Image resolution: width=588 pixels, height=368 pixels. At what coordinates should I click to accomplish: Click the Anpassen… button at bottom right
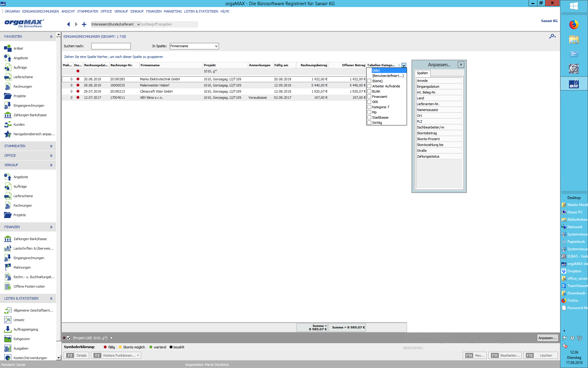pos(548,338)
